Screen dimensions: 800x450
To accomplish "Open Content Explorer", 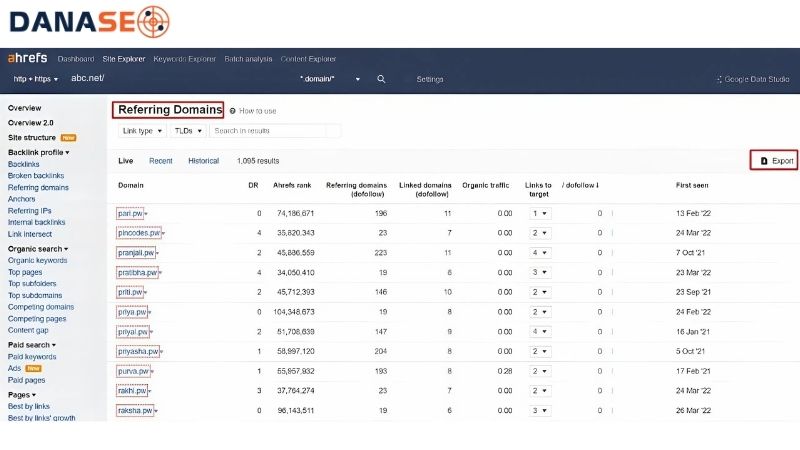I will [308, 59].
